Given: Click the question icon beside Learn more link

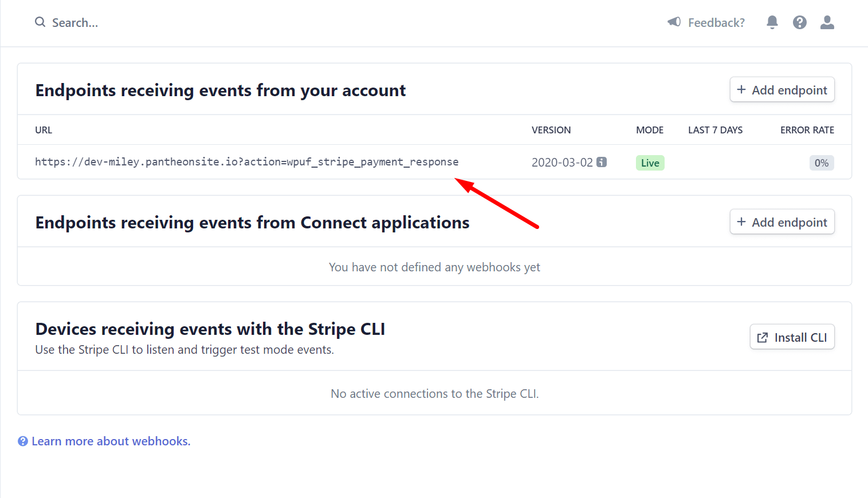Looking at the screenshot, I should point(23,441).
